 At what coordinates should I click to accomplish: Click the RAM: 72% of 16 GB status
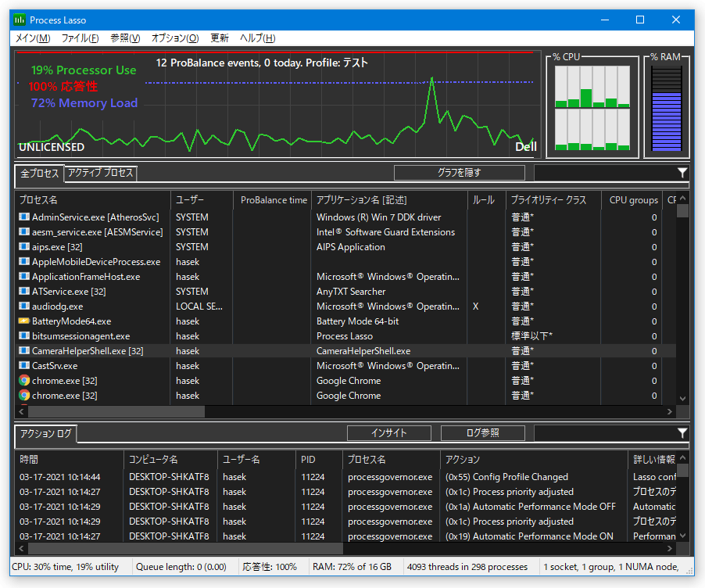point(352,567)
